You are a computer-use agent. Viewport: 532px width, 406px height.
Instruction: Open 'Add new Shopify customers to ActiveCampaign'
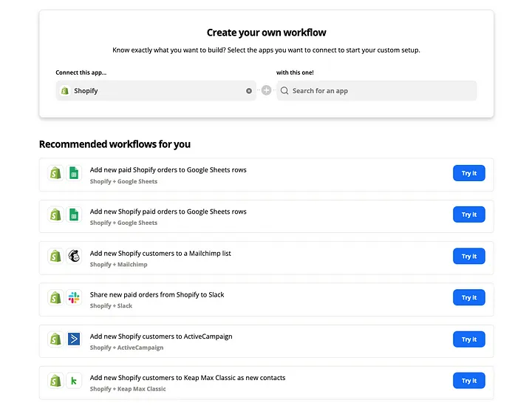161,336
